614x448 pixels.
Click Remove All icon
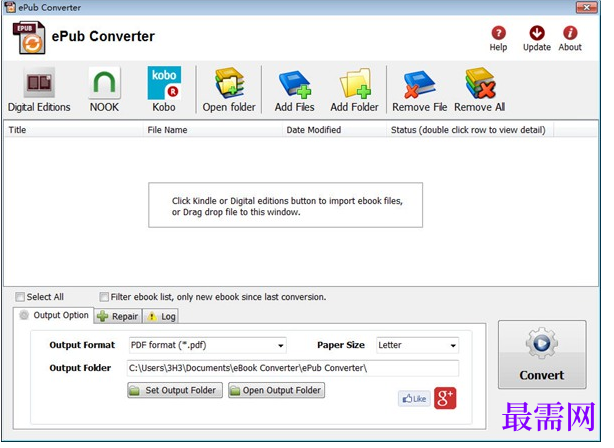[x=480, y=83]
